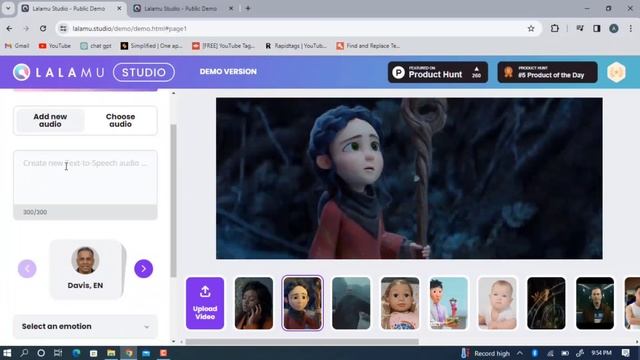Open the Chrome three-dot menu
Image resolution: width=640 pixels, height=360 pixels.
click(x=631, y=29)
